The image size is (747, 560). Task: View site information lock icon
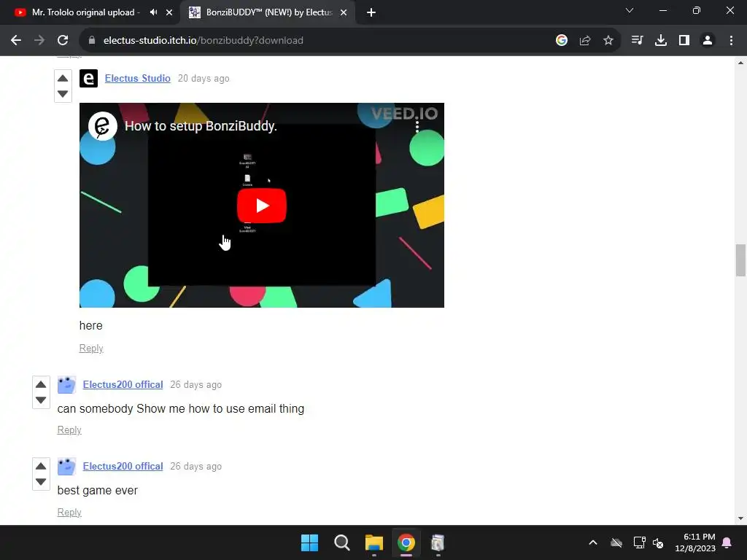pyautogui.click(x=92, y=41)
